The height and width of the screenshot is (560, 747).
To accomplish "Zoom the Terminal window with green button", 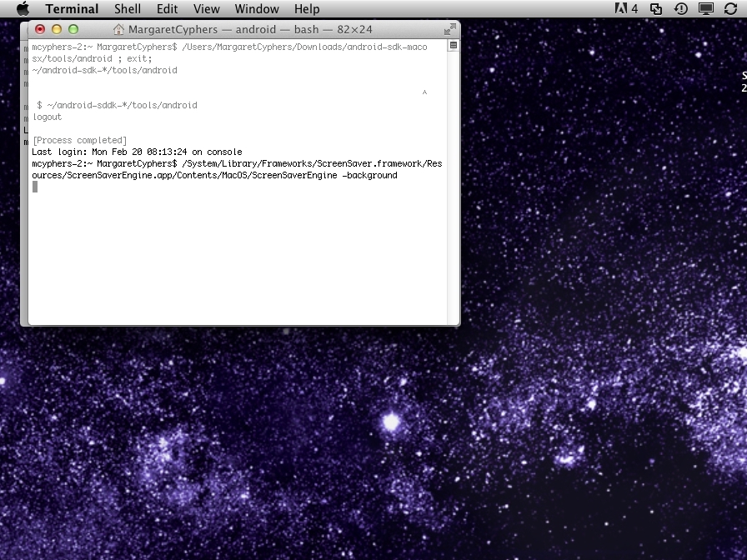I will tap(73, 29).
